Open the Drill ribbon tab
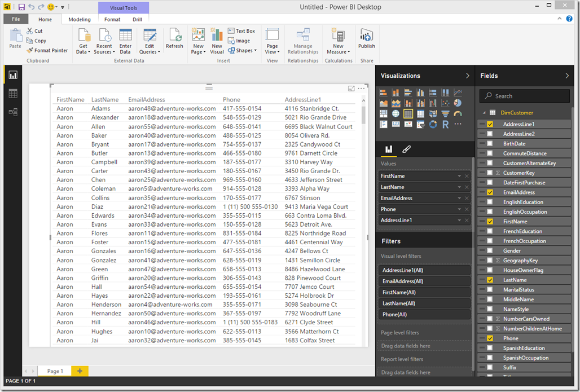The image size is (580, 392). (137, 20)
